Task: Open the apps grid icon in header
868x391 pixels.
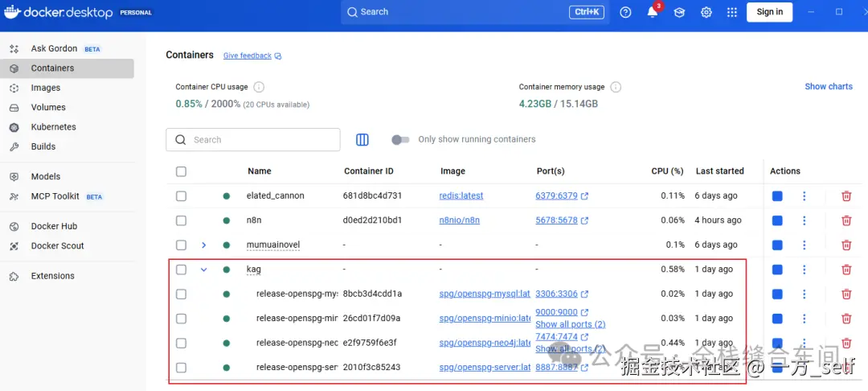Action: coord(732,12)
